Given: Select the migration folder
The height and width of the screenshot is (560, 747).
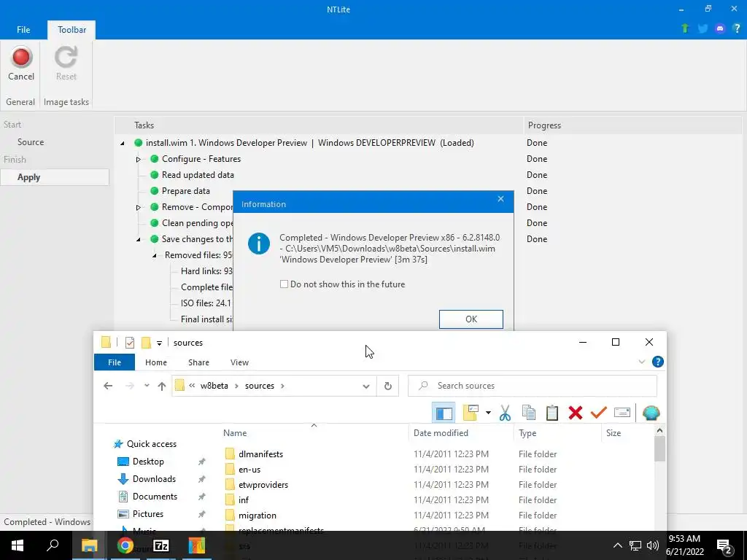Looking at the screenshot, I should click(258, 516).
